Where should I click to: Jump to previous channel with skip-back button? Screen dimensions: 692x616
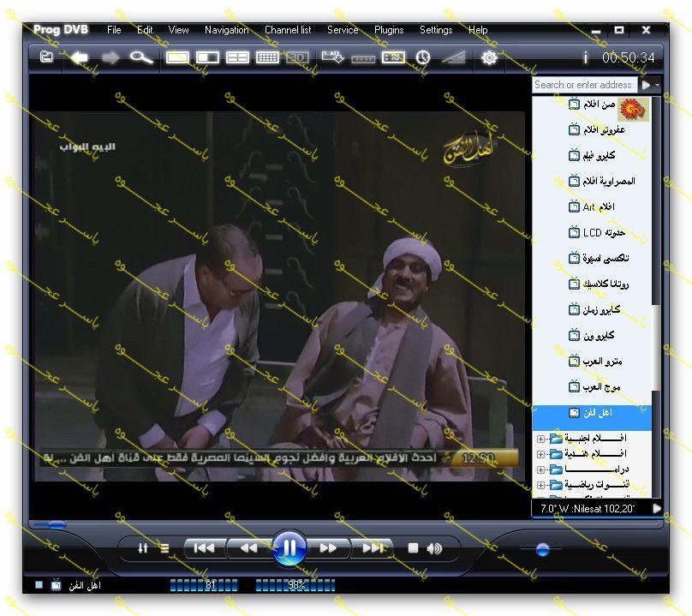coord(205,548)
